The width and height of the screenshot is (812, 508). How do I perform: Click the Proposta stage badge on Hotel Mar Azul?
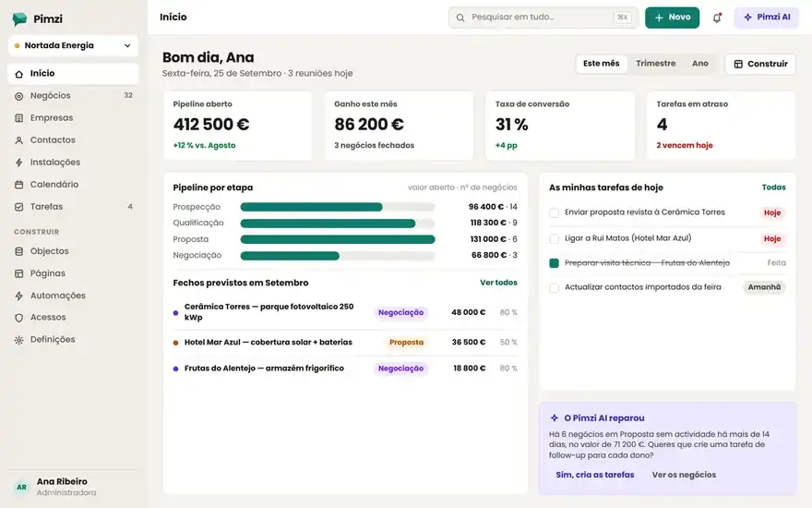pyautogui.click(x=406, y=343)
